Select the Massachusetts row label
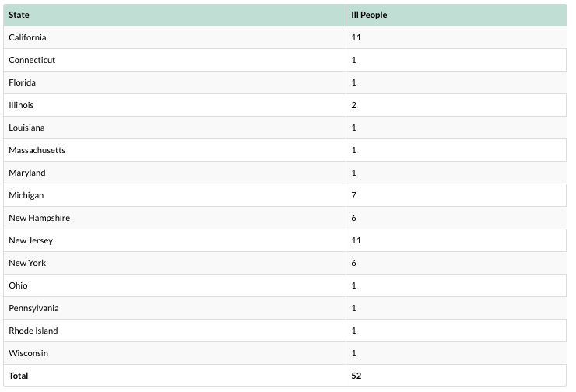This screenshot has height=392, width=576. (x=37, y=150)
